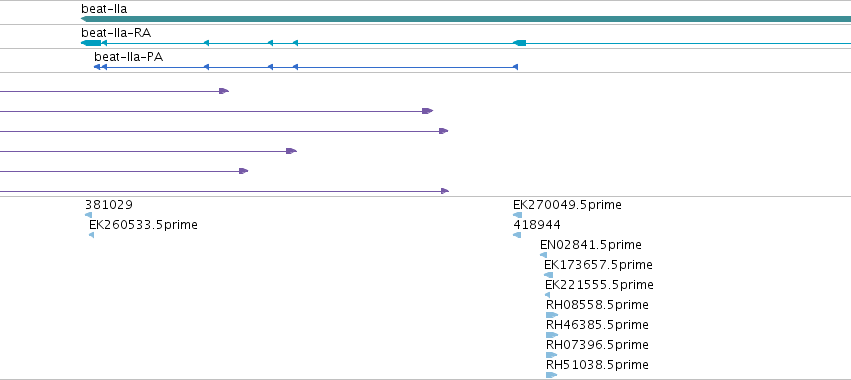Select the EK260533.5prime arrow marker
Screen dimensions: 851x380
point(92,235)
